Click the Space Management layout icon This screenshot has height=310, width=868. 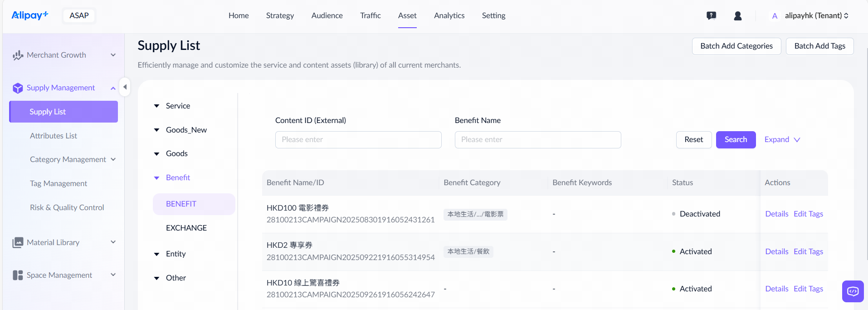pyautogui.click(x=18, y=275)
